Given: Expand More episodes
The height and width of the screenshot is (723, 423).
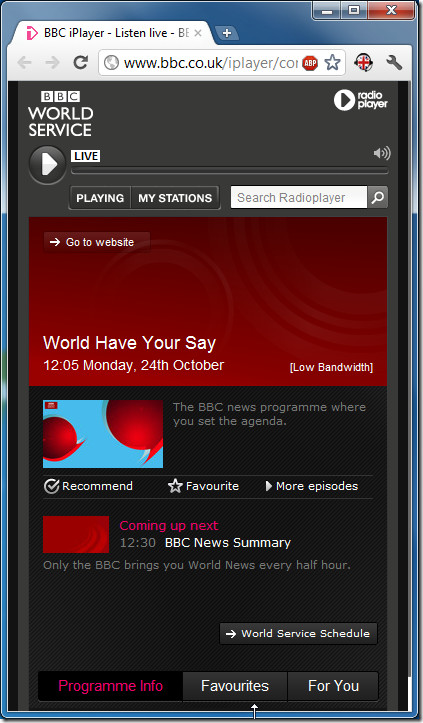Looking at the screenshot, I should coord(312,486).
